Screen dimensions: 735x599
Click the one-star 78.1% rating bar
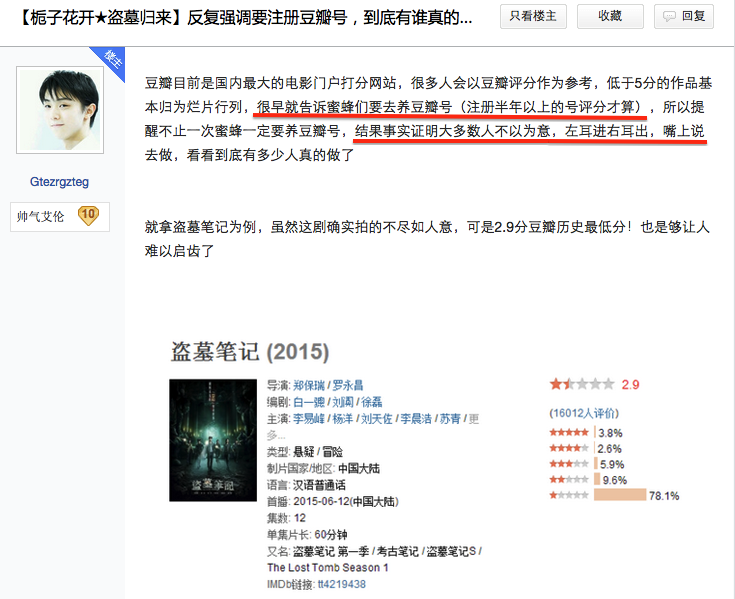click(620, 495)
